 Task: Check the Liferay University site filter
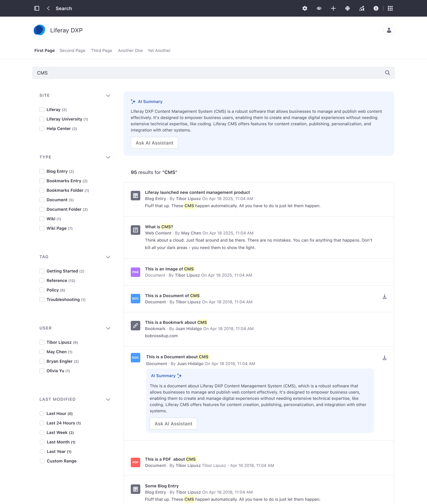coord(42,119)
